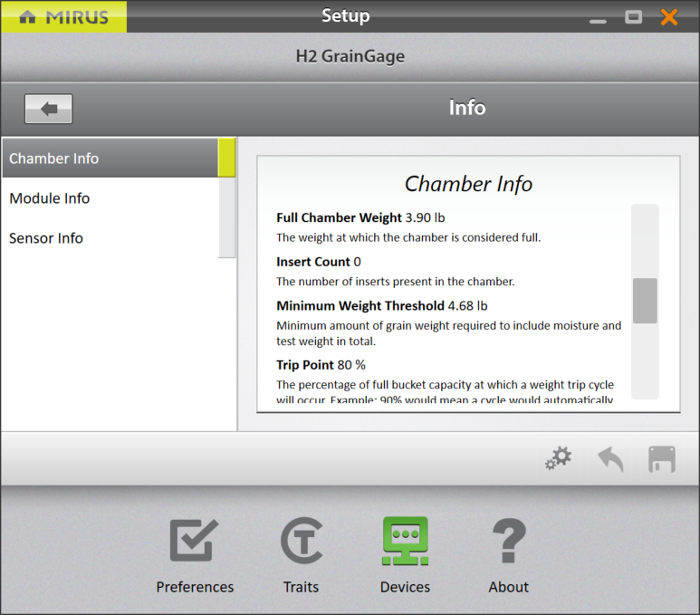
Task: Click the undo arrow icon
Action: coord(610,460)
